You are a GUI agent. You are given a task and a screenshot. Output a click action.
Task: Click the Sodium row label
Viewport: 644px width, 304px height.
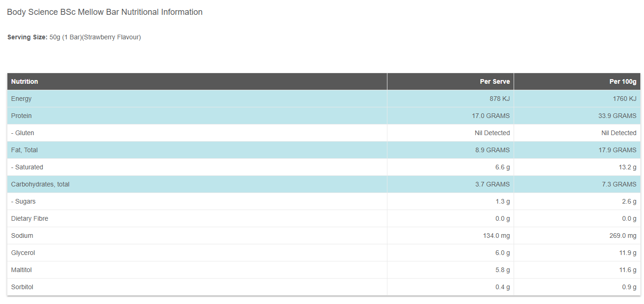point(22,236)
